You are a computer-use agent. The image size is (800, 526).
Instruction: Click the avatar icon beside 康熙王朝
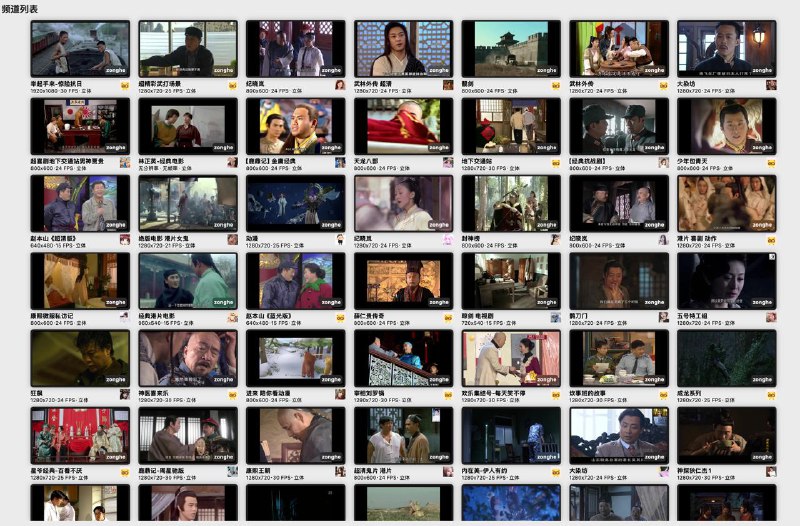tap(340, 472)
